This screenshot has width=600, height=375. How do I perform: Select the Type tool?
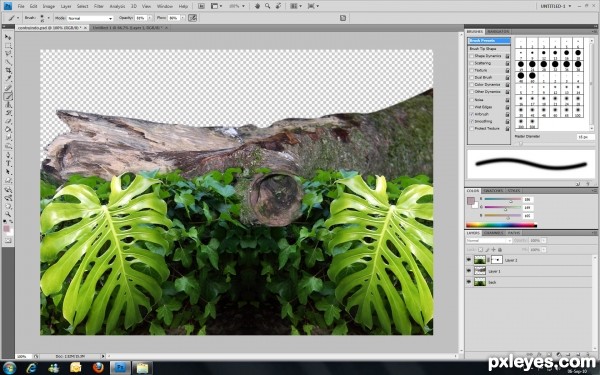[x=8, y=164]
